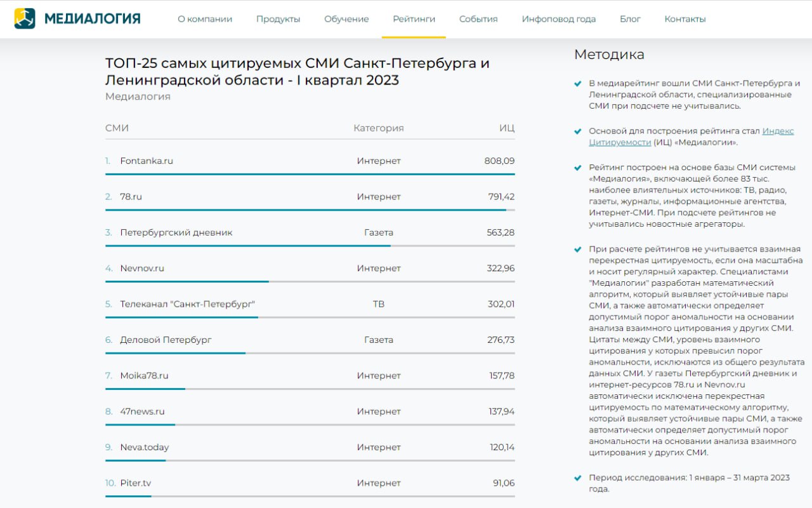
Task: Click the value 791,42
Action: pos(501,197)
